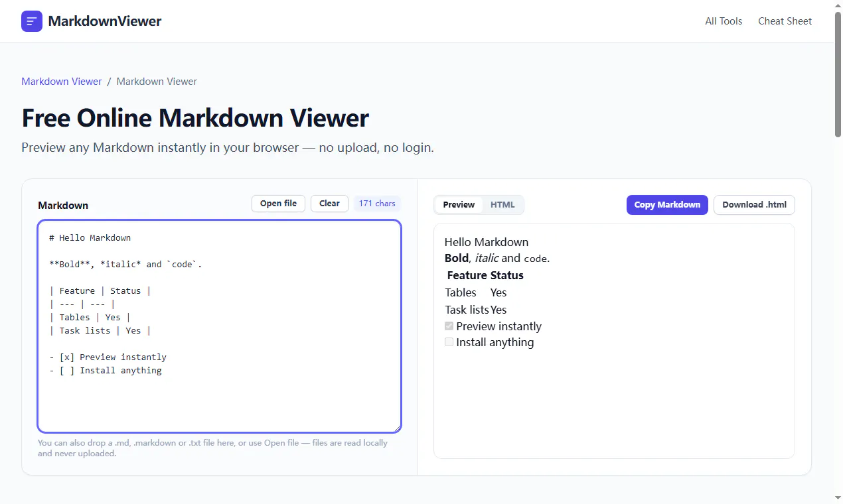Screen dimensions: 843x504
Task: Download the rendered .html file
Action: tap(754, 205)
